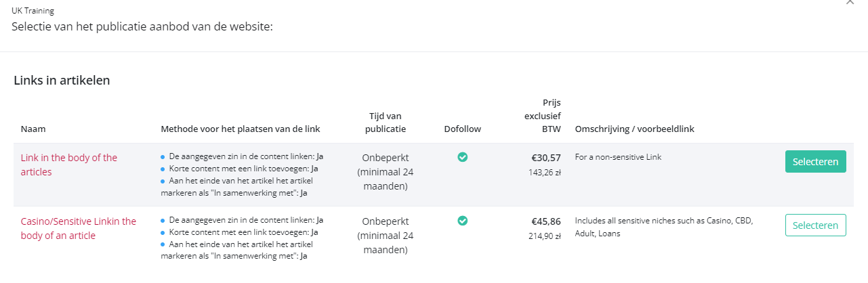The height and width of the screenshot is (283, 868).
Task: Open the "Link in the body of the articles" link
Action: tap(69, 165)
